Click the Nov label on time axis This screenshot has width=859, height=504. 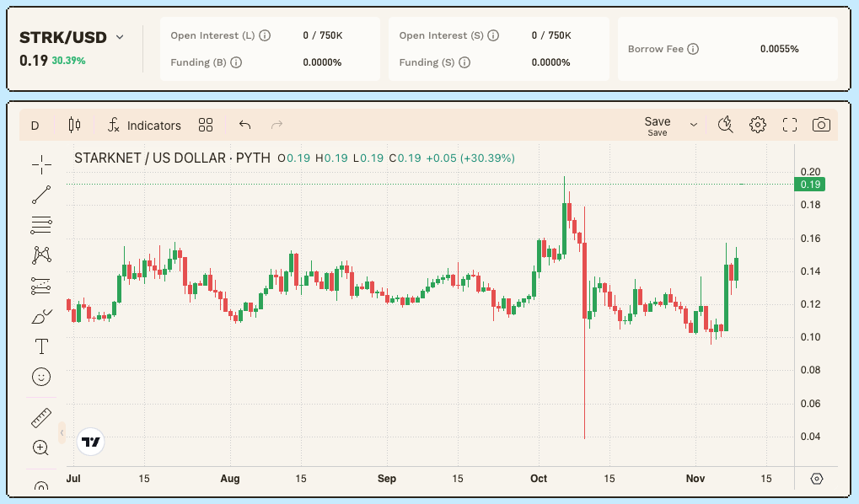coord(695,479)
